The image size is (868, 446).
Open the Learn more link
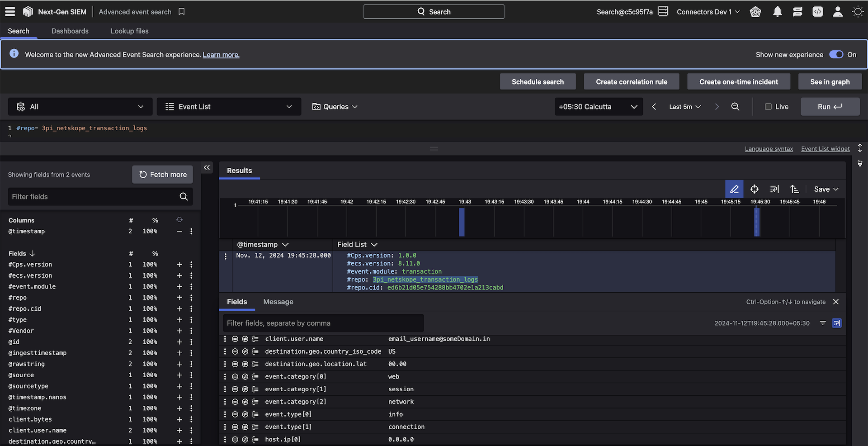(x=221, y=55)
